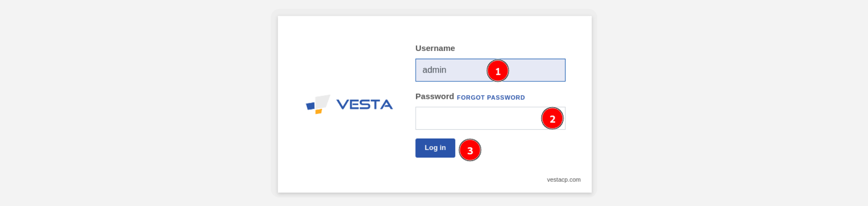Click the VESTA wordmark text
The width and height of the screenshot is (868, 206).
point(364,104)
